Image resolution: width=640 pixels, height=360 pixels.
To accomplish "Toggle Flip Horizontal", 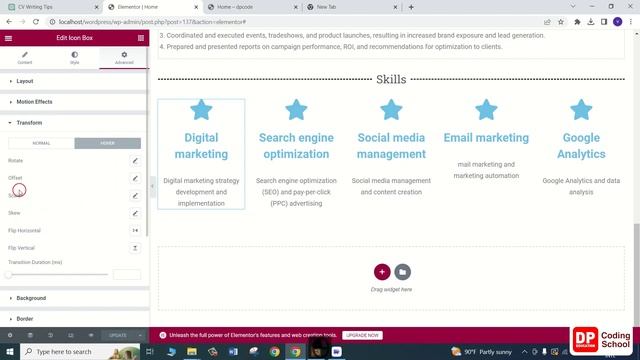I will coord(135,231).
